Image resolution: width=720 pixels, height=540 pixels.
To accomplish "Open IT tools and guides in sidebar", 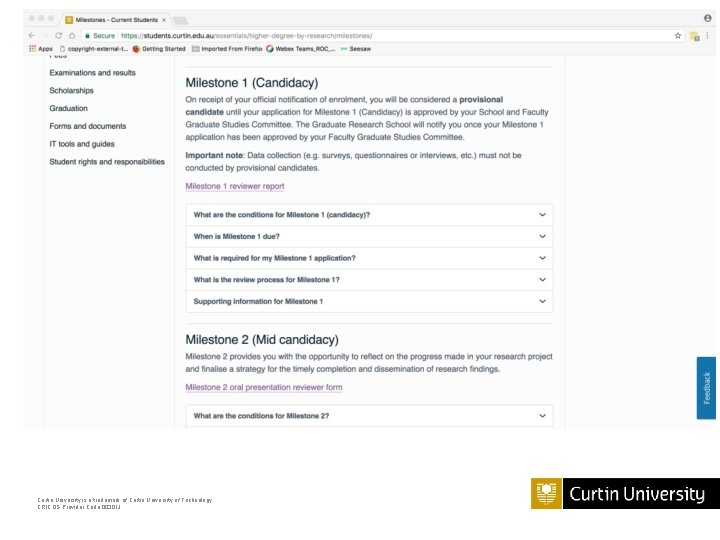I will click(82, 144).
